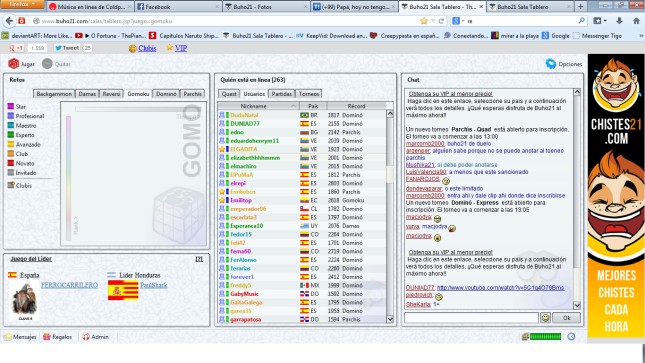The image size is (645, 363).
Task: Sort the user list by Récord column
Action: click(x=356, y=106)
